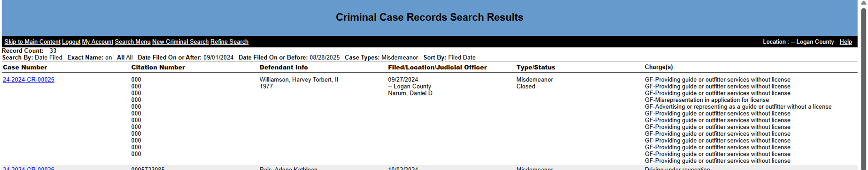Click the Citation Number column header
Viewport: 868px width, 170px height.
click(158, 67)
